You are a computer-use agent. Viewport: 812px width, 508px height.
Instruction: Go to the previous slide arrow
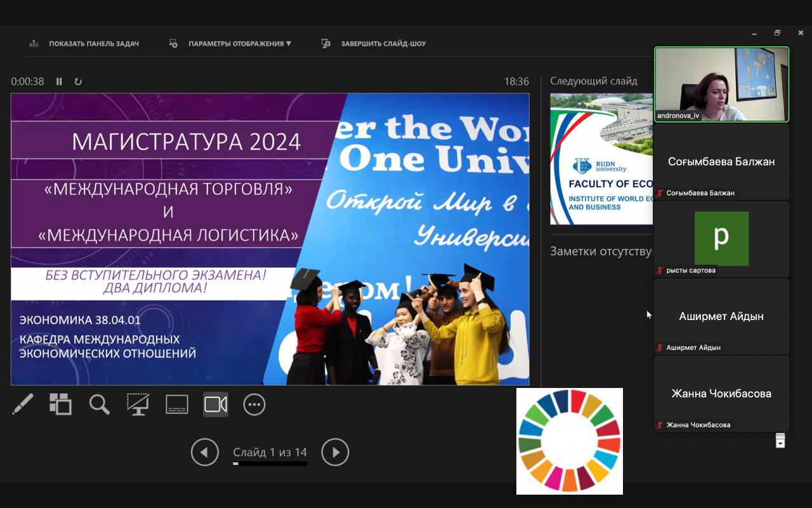[x=204, y=452]
